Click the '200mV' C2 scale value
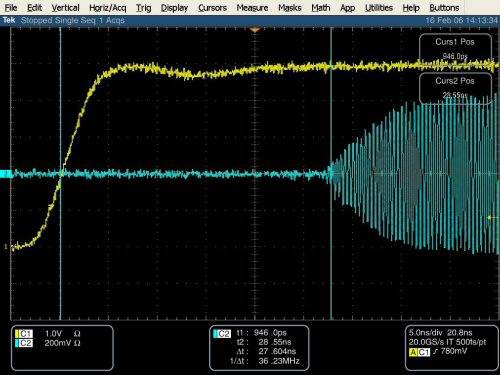Screen dimensions: 500x375 click(57, 343)
